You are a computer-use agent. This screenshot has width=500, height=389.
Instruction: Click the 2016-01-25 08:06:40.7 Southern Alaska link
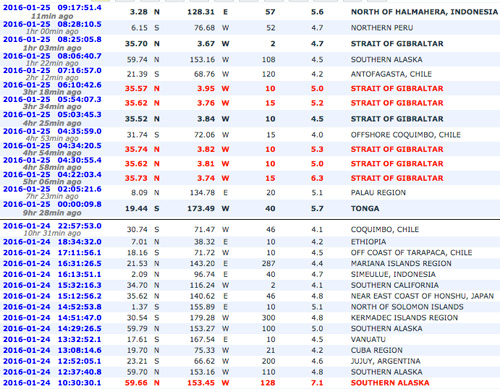click(x=52, y=56)
